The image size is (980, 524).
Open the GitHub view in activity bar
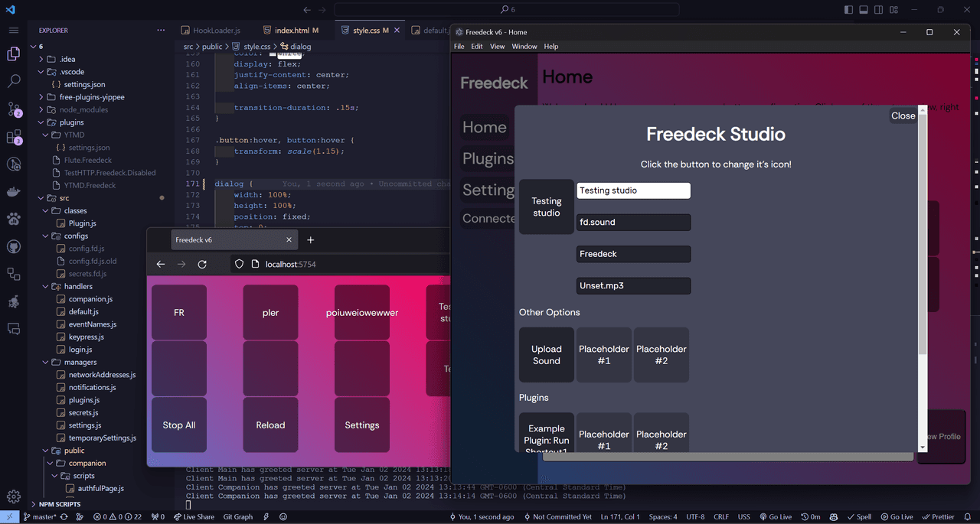tap(13, 247)
